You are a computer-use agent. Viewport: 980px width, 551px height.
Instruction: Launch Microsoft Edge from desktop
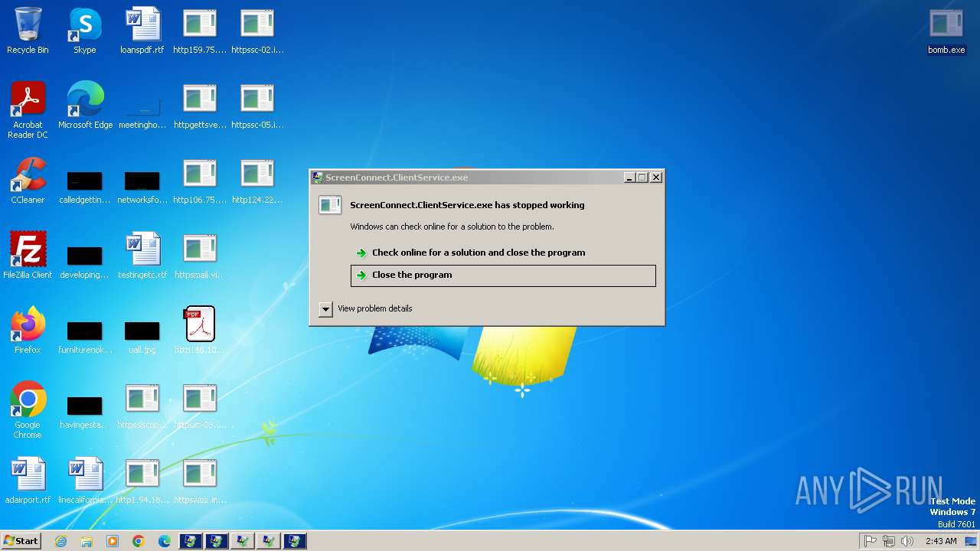pos(85,106)
